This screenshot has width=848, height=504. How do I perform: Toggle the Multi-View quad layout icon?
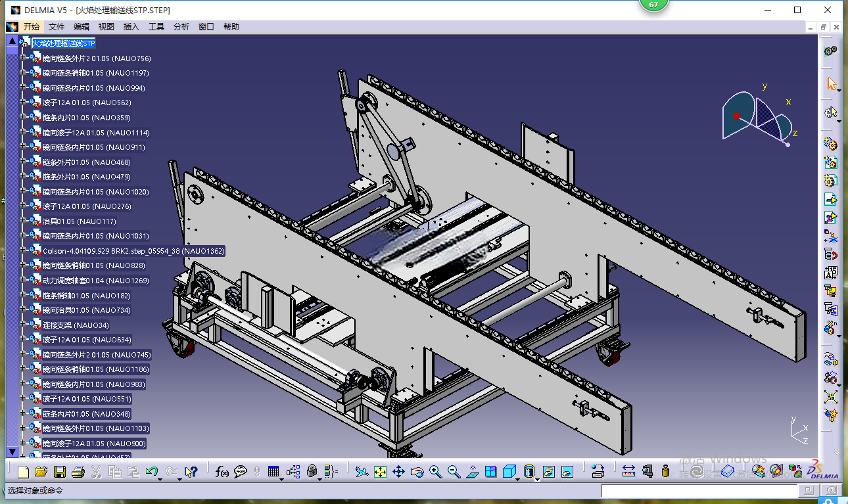pyautogui.click(x=491, y=471)
